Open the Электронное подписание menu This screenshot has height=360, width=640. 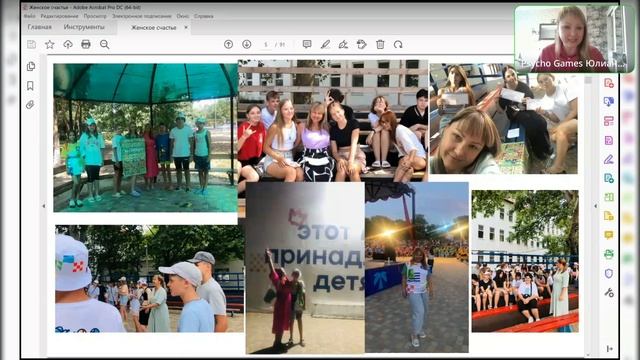(142, 16)
